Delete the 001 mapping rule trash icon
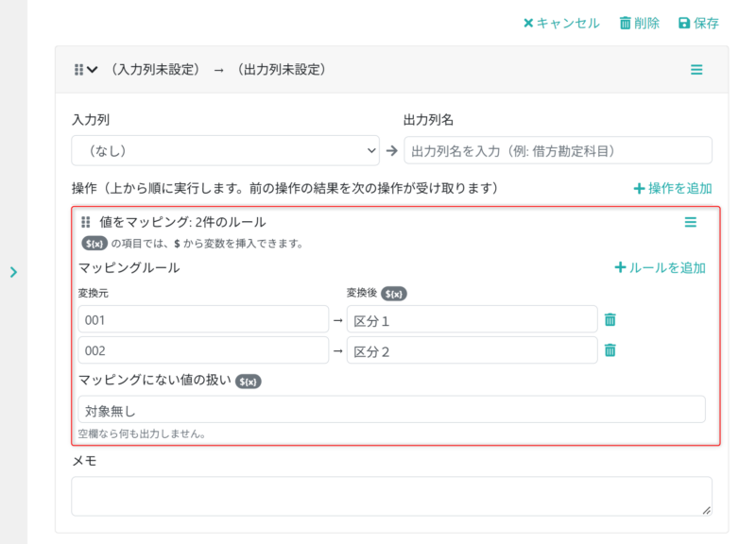 pos(610,319)
